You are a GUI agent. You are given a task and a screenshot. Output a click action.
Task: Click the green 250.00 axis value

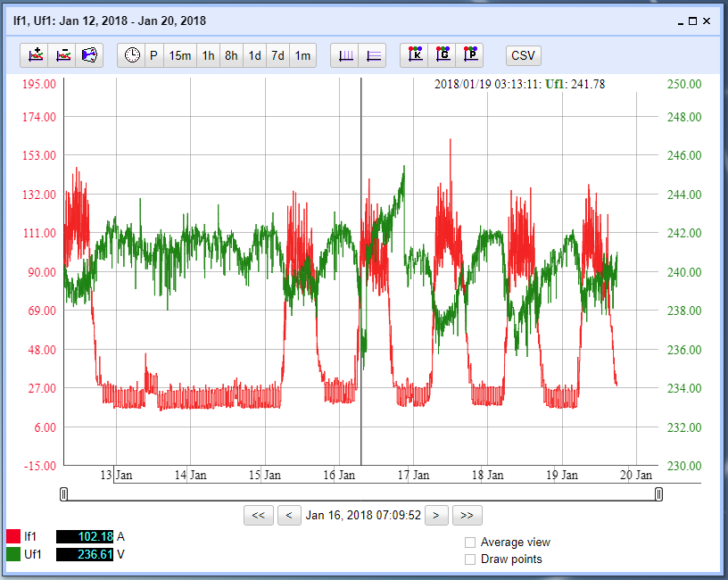(x=684, y=84)
